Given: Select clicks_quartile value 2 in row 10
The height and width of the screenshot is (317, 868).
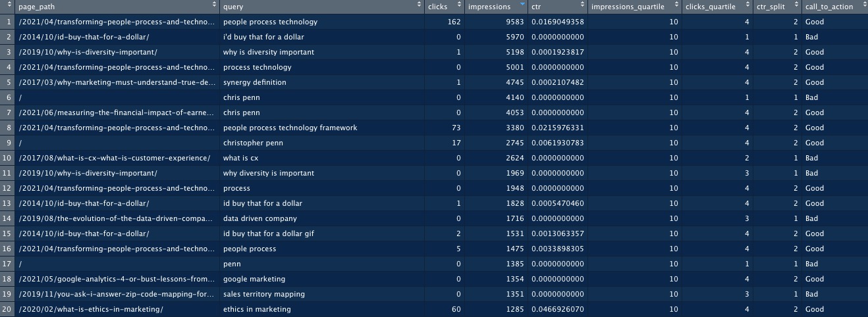Looking at the screenshot, I should tap(748, 158).
